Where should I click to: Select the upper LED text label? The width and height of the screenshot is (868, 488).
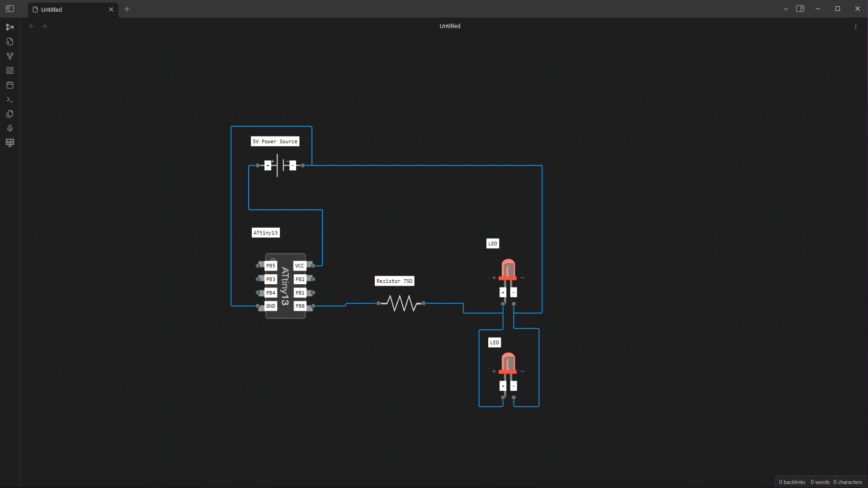pyautogui.click(x=493, y=244)
